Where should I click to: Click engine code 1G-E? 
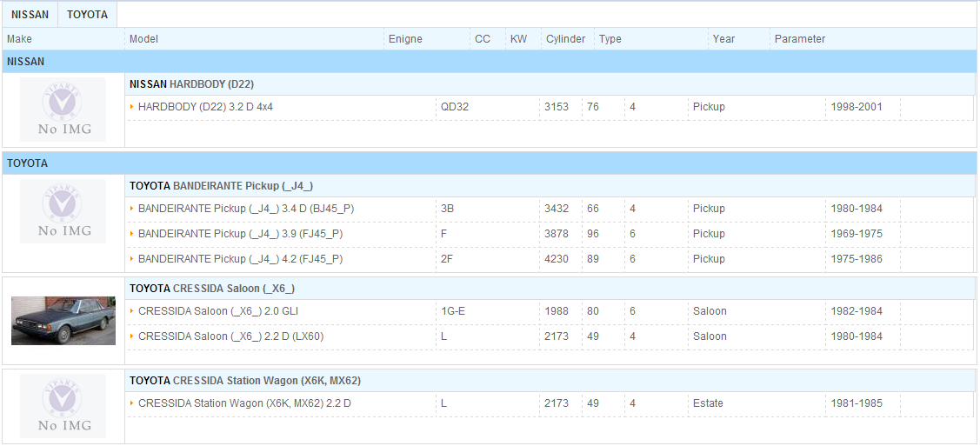[453, 311]
